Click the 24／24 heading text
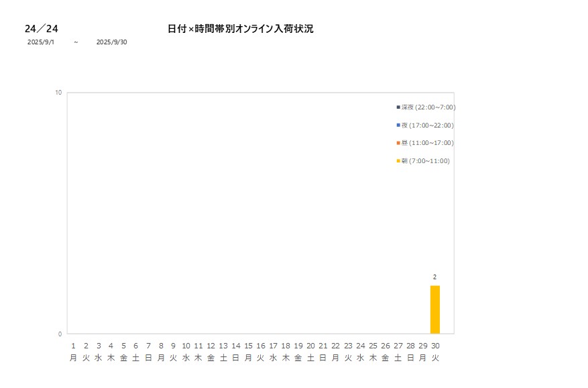Image resolution: width=588 pixels, height=388 pixels. pos(42,29)
